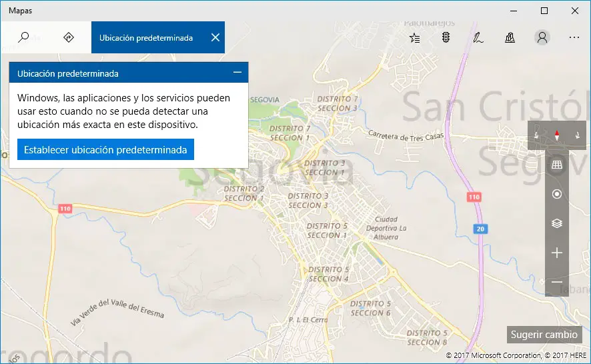The height and width of the screenshot is (364, 591).
Task: Click road 110 shield on western road
Action: tap(65, 209)
